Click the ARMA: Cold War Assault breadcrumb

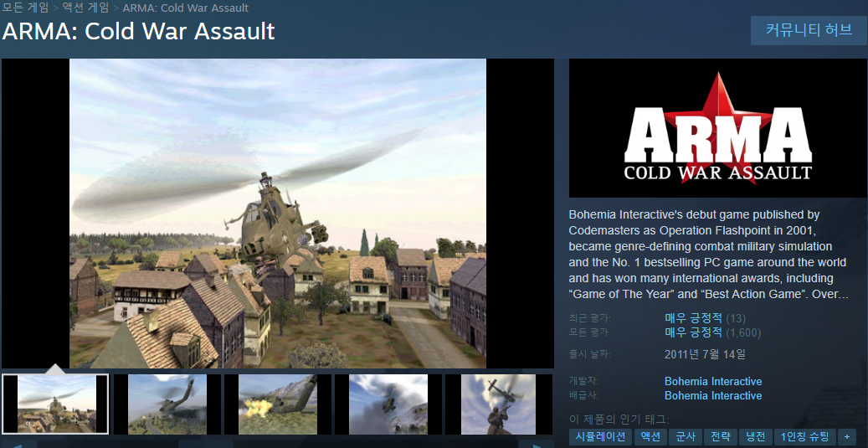tap(186, 8)
